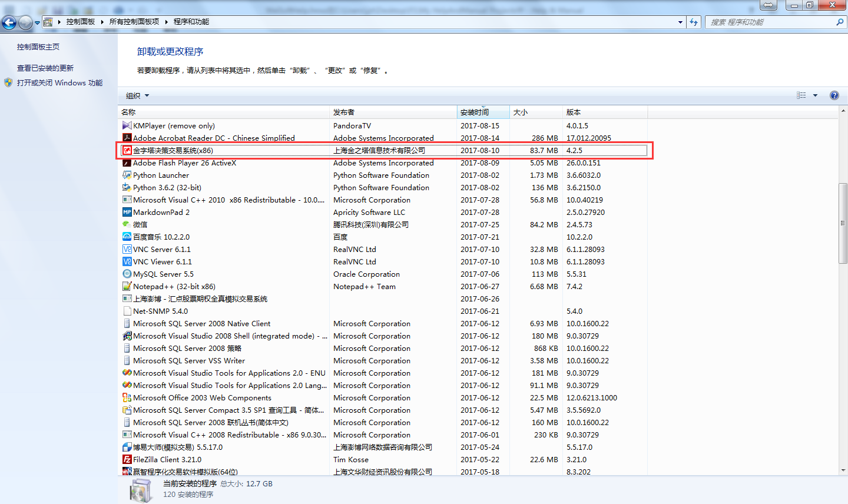Expand the view options dropdown arrow
Image resolution: width=848 pixels, height=504 pixels.
coord(816,95)
